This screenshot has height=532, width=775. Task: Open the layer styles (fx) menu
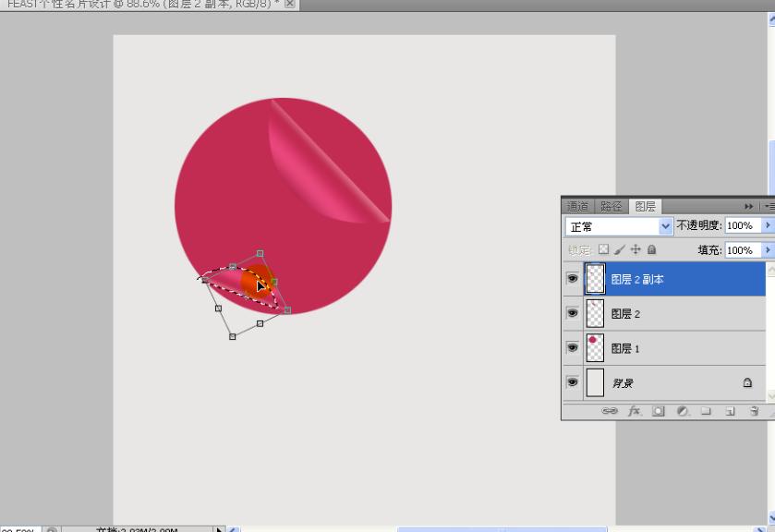point(634,410)
